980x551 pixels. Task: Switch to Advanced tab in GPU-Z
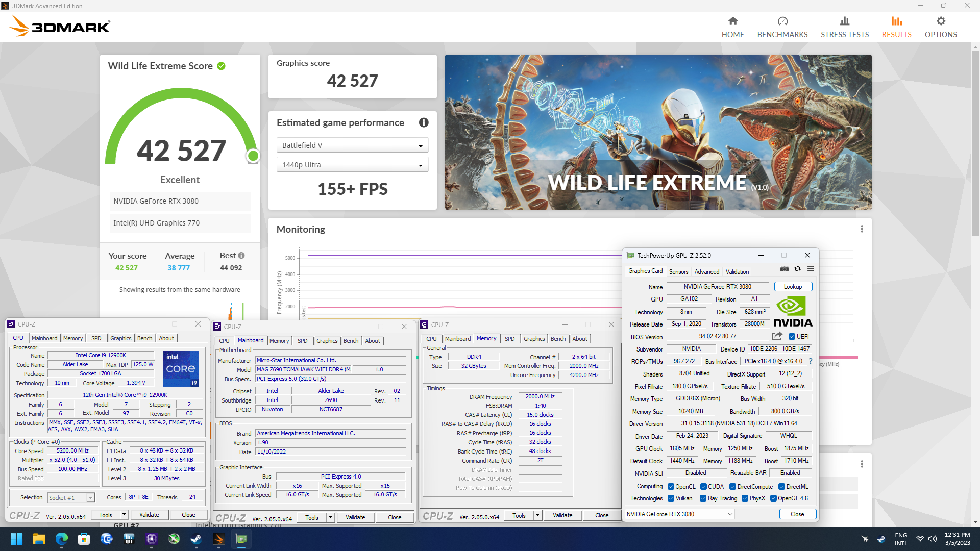coord(707,272)
